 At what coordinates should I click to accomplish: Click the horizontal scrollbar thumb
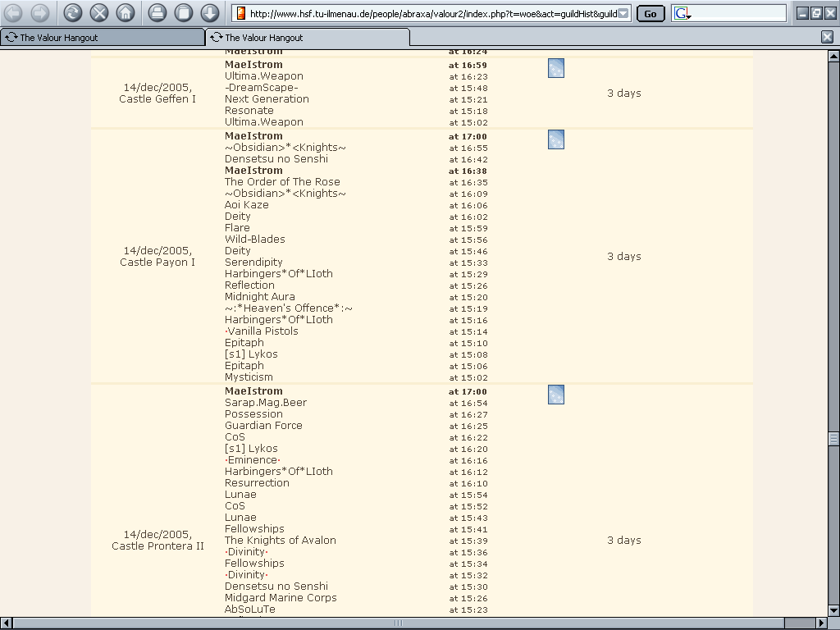(399, 623)
